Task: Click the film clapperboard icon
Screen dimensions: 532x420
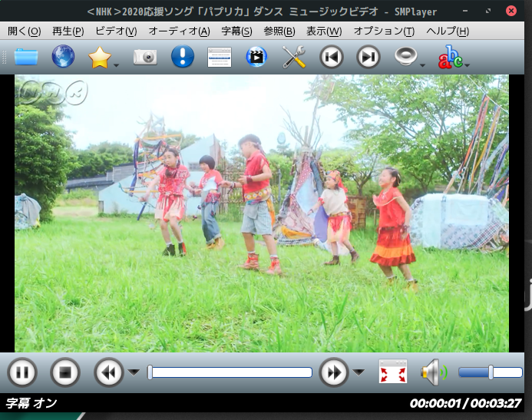Action: point(256,56)
